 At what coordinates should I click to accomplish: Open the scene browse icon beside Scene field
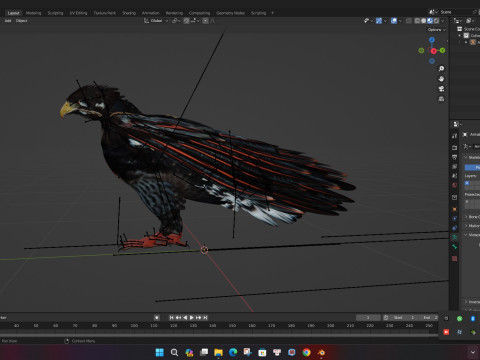(432, 12)
